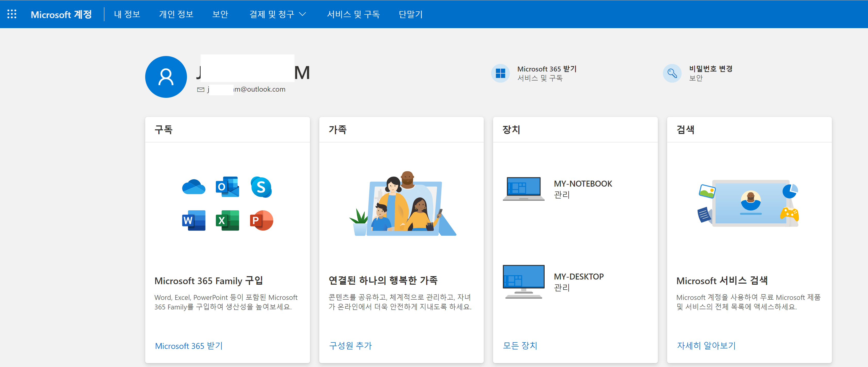Click the user profile avatar circle
This screenshot has height=367, width=868.
166,77
